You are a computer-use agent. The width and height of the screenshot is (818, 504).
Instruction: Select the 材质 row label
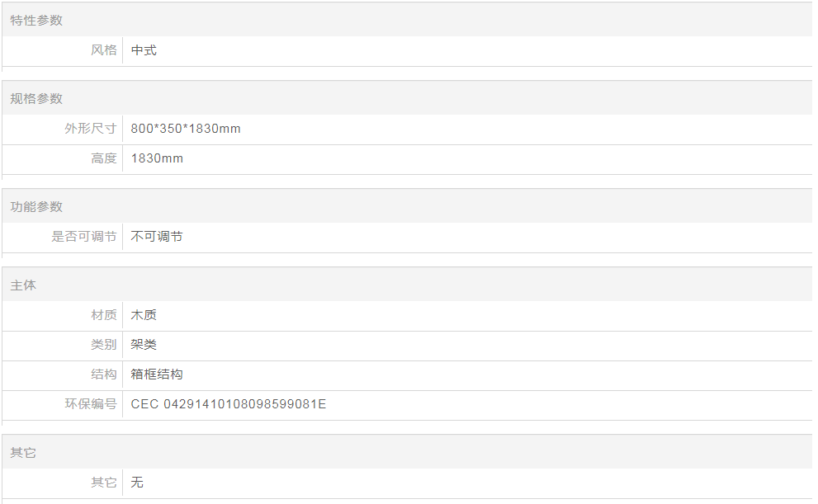[103, 315]
